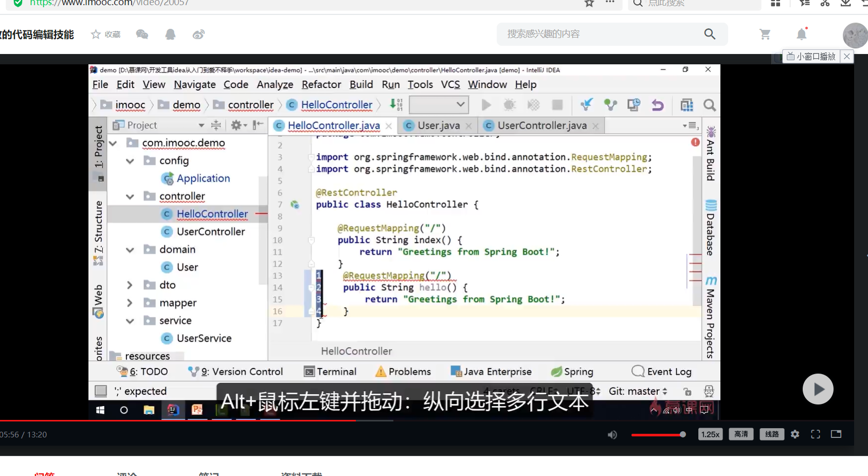Click the VCS Update Project icon
868x476 pixels.
(x=586, y=105)
